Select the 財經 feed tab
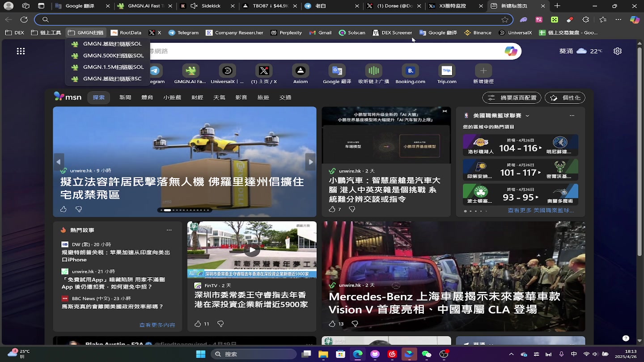 pos(197,97)
